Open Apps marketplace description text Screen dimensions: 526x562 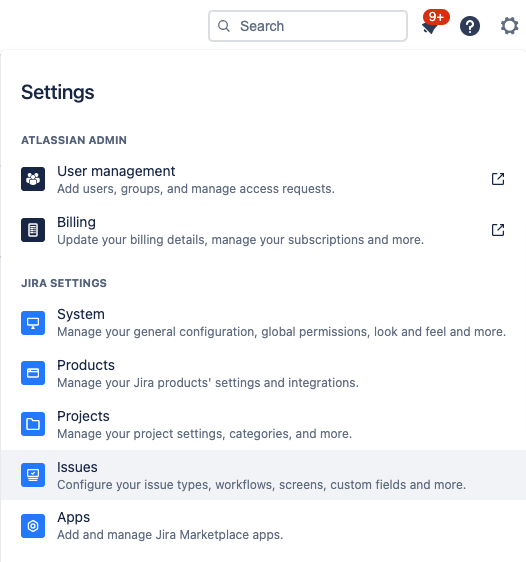tap(170, 535)
